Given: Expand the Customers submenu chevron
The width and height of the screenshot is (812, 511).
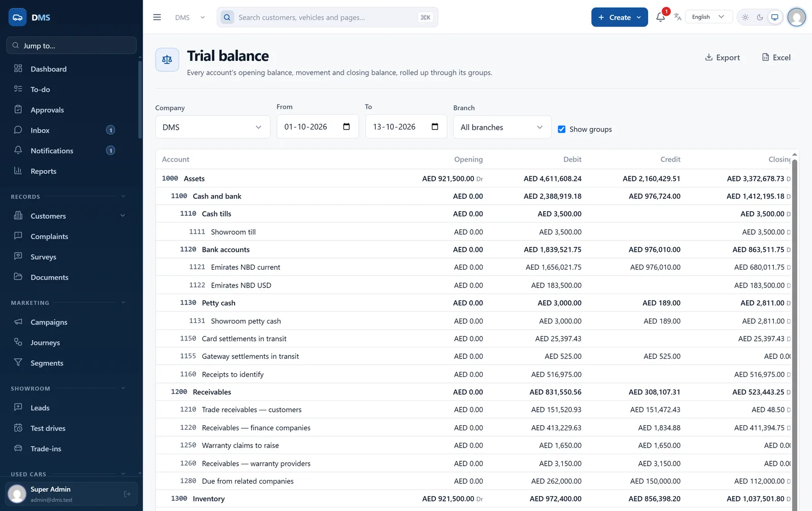Looking at the screenshot, I should 122,215.
